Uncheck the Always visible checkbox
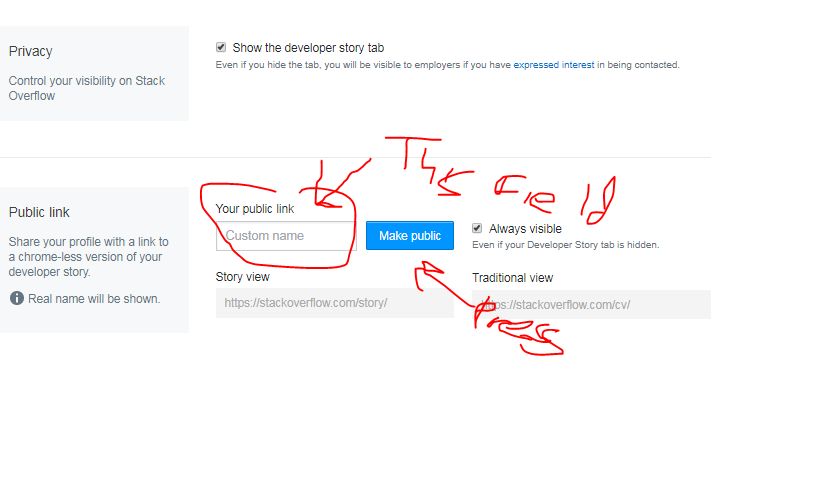 coord(477,228)
